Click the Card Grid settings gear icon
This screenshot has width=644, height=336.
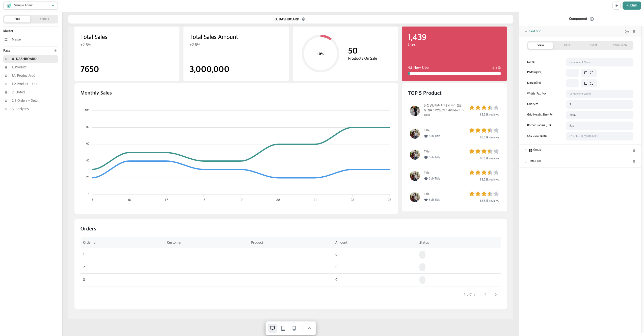(627, 31)
